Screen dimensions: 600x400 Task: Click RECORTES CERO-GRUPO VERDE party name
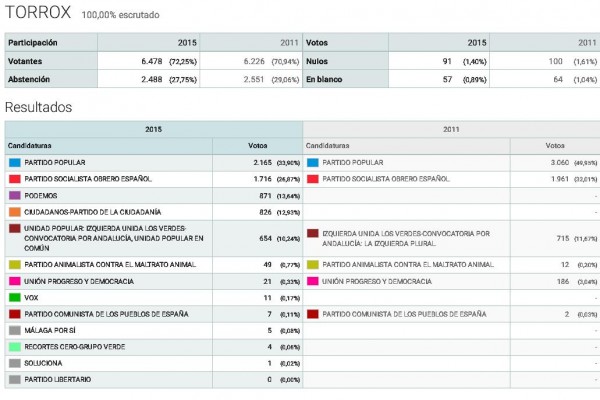pyautogui.click(x=75, y=347)
